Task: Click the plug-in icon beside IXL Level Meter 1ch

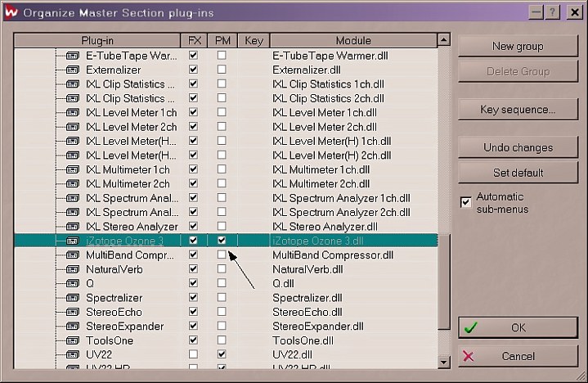Action: [72, 113]
